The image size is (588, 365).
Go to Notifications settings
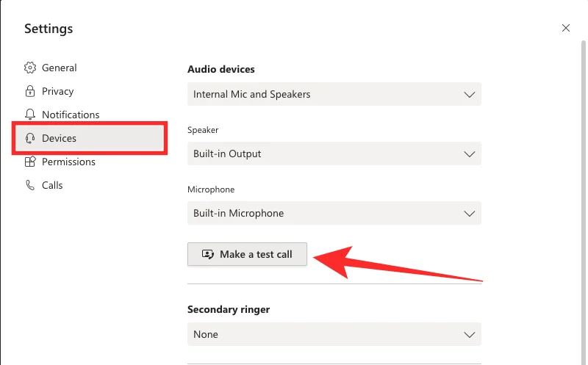71,115
